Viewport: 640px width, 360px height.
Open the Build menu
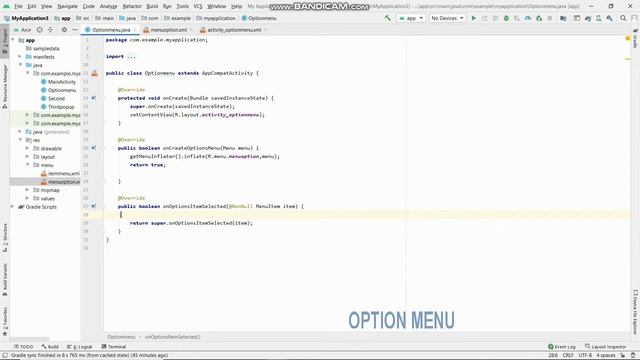pyautogui.click(x=152, y=6)
